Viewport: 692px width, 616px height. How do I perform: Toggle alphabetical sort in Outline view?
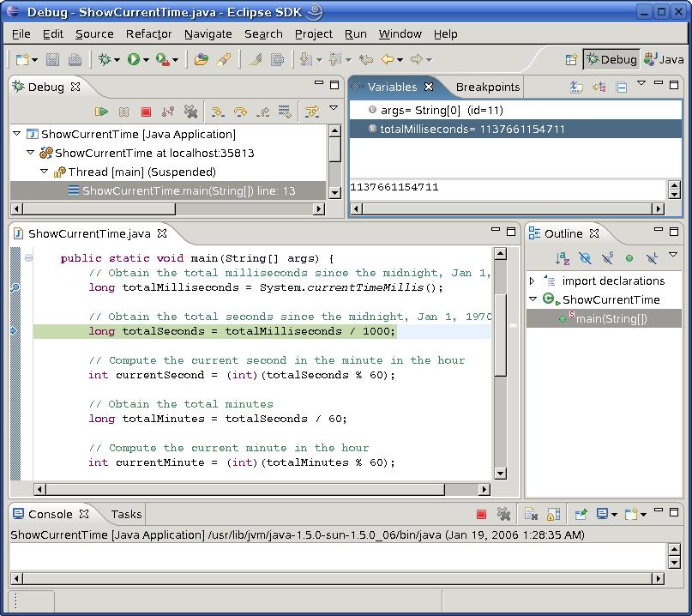(563, 258)
